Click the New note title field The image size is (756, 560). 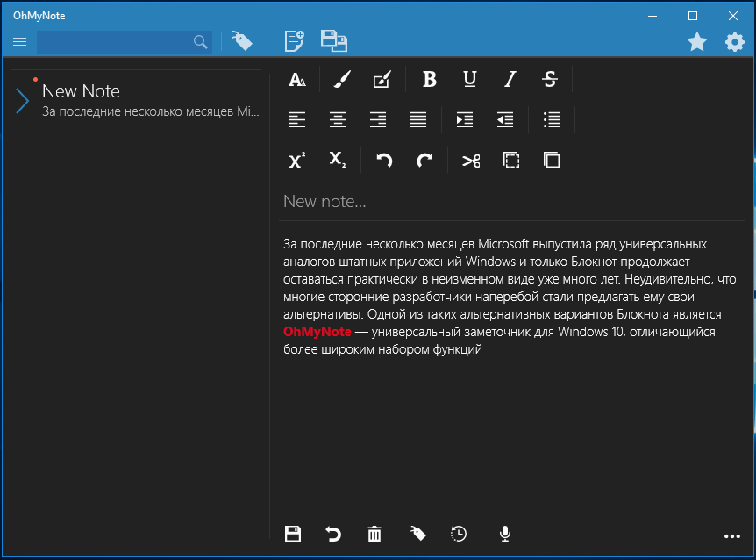[x=511, y=202]
